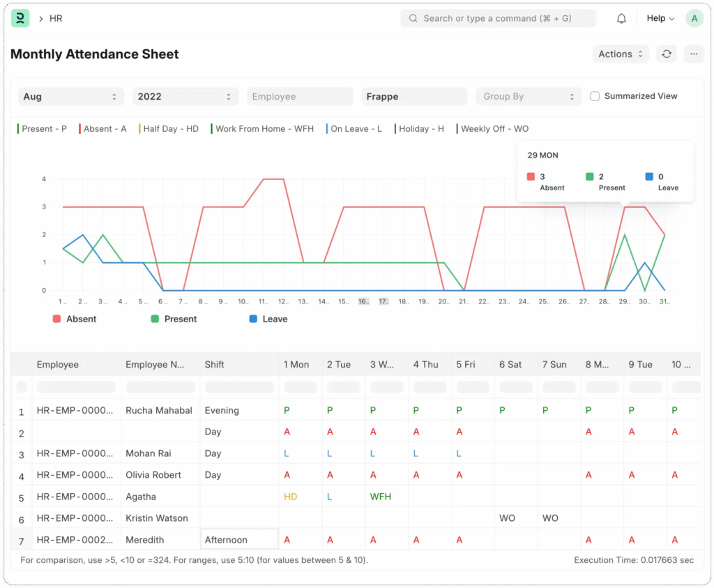Image resolution: width=714 pixels, height=588 pixels.
Task: Click the Employee filter input field
Action: 300,97
